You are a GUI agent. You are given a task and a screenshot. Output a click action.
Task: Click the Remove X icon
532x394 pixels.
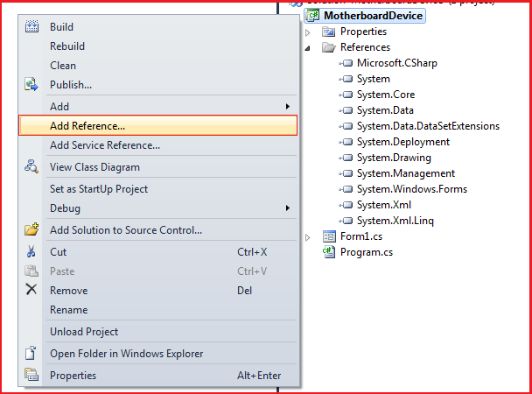click(x=31, y=290)
